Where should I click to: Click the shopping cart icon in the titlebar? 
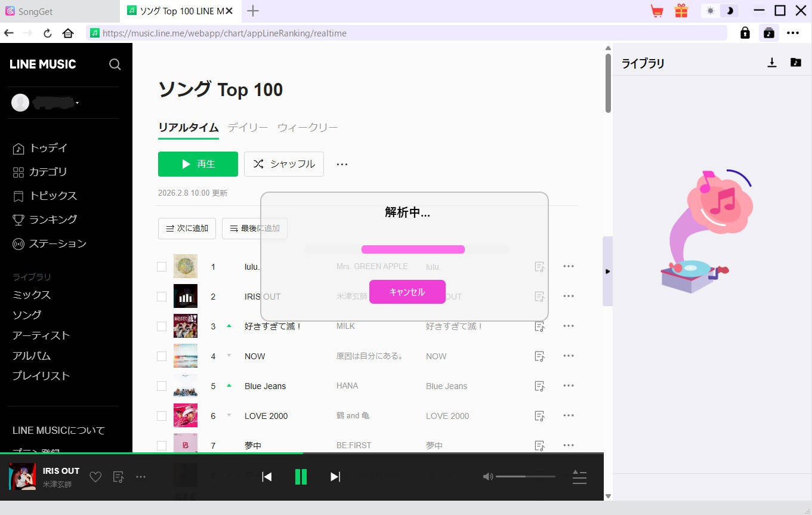point(656,10)
